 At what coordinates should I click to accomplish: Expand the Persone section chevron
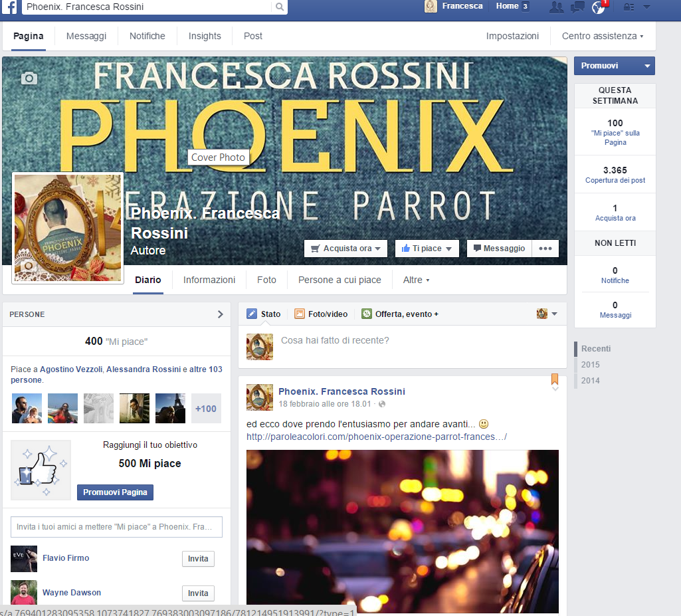[x=220, y=314]
